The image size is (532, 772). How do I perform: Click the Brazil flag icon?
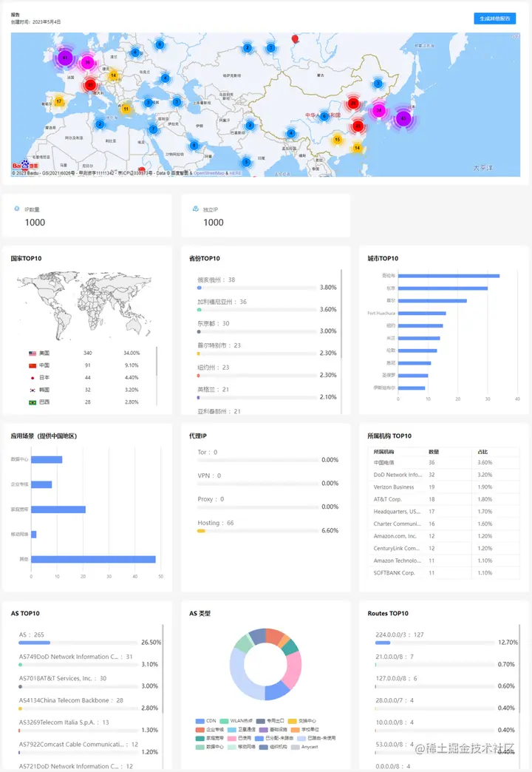click(33, 402)
